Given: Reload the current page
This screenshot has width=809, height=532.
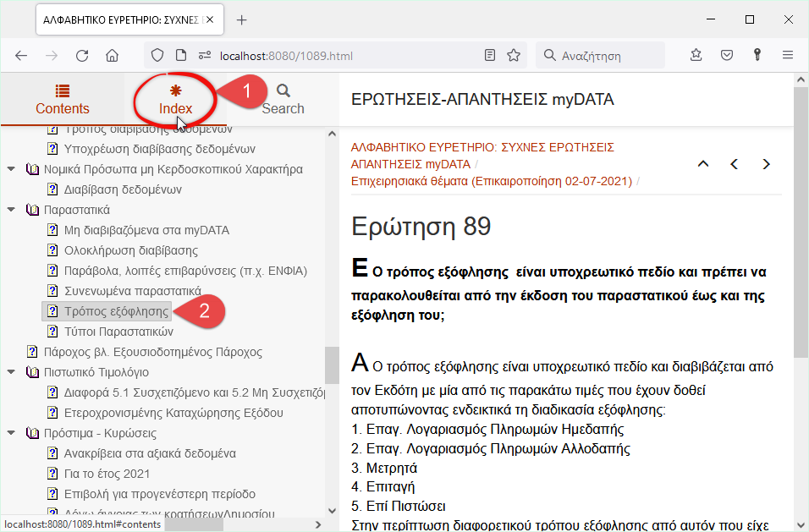Looking at the screenshot, I should click(x=82, y=56).
